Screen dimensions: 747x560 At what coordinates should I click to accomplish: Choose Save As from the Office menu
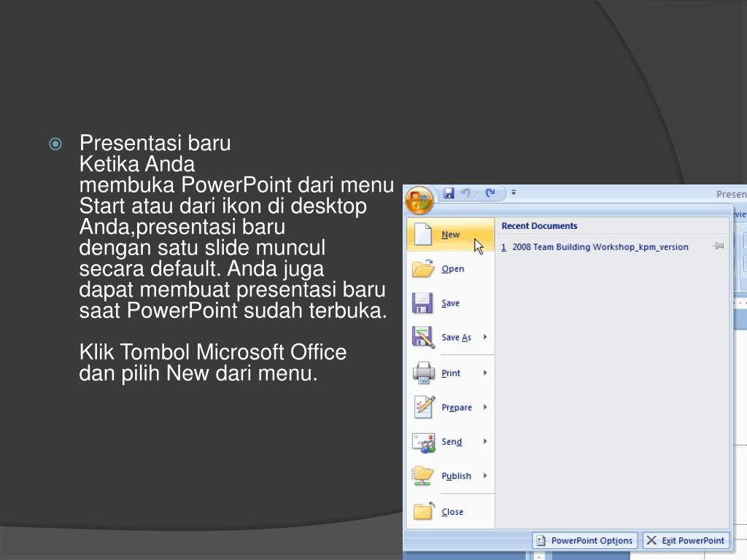[x=451, y=337]
